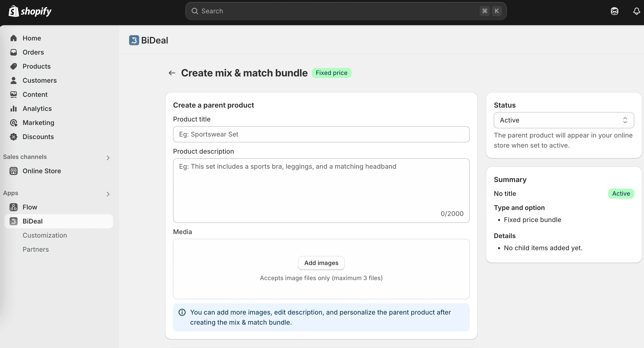Focus the top Search bar
The image size is (644, 348).
pos(346,11)
